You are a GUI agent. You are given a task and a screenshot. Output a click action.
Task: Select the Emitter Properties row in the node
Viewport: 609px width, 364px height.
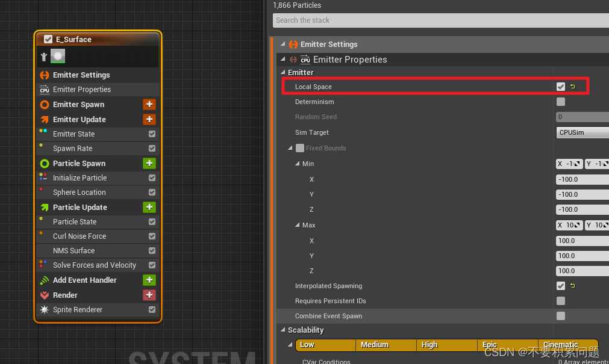pos(98,90)
